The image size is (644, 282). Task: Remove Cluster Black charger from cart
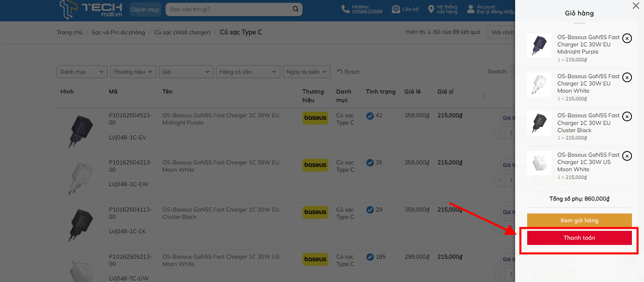627,116
